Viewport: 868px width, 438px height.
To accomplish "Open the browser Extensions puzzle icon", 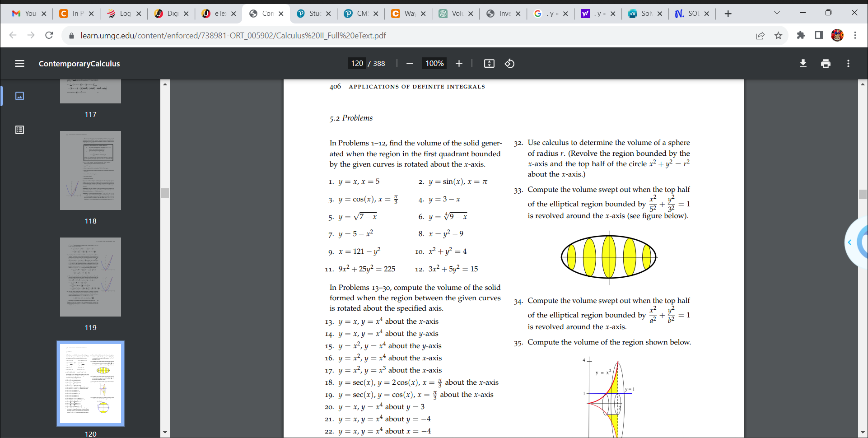I will (x=801, y=35).
